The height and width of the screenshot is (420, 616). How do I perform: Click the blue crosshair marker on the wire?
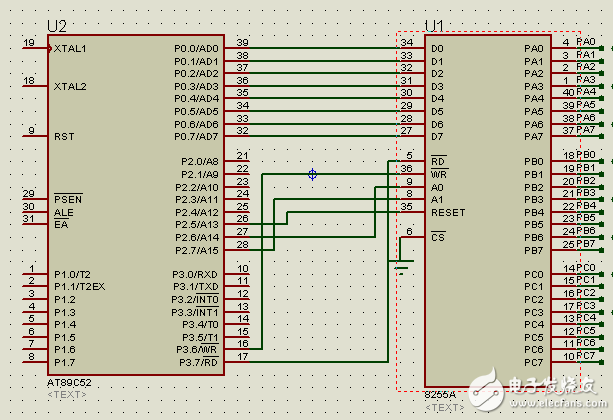point(312,174)
